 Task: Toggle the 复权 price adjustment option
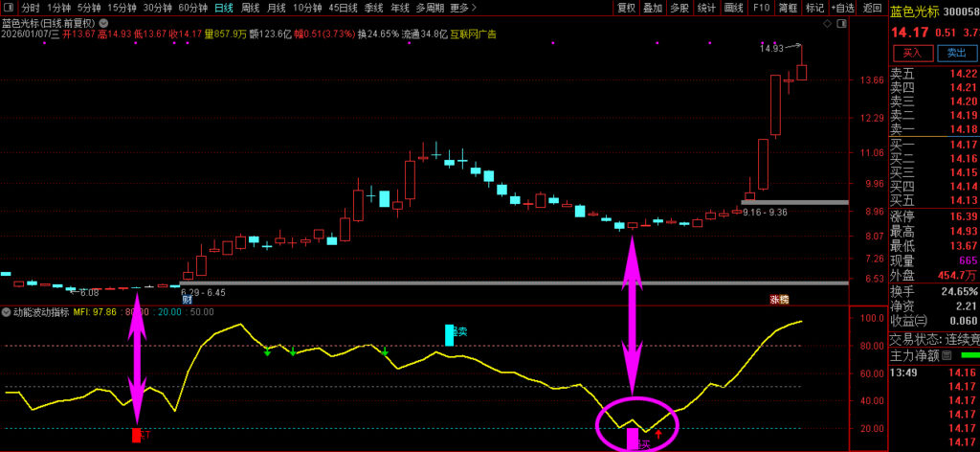click(x=626, y=7)
